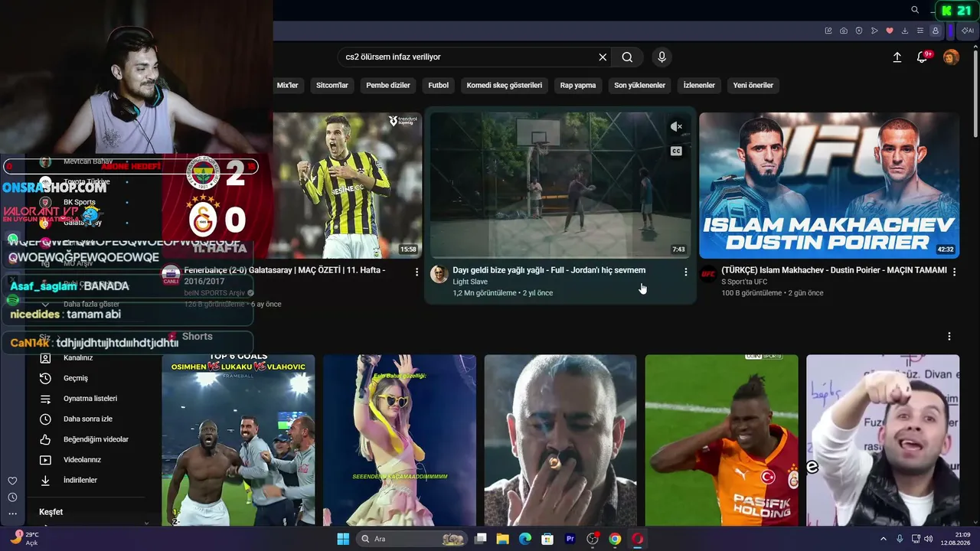Open browser easy setup sliders icon
Viewport: 980px width, 551px height.
[x=920, y=31]
